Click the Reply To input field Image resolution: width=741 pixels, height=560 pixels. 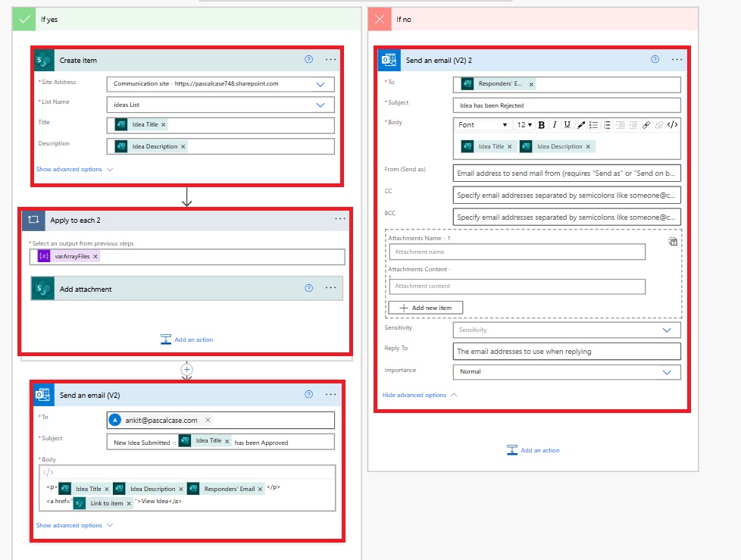[x=567, y=351]
